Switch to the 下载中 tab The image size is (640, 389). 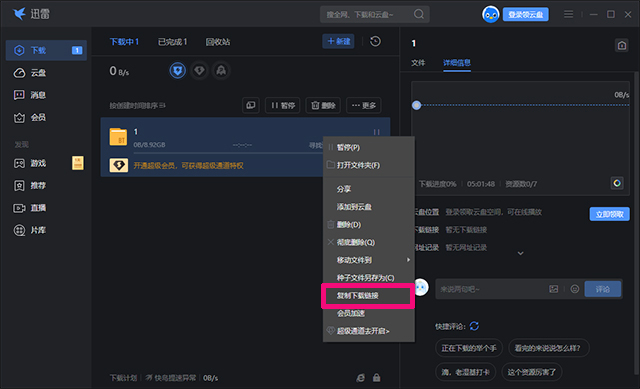pos(124,42)
